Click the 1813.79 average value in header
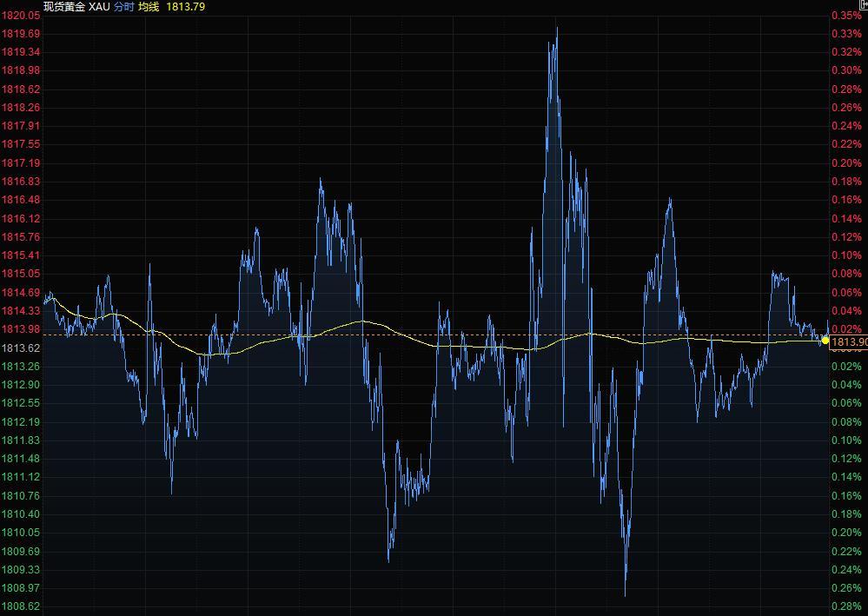Viewport: 868px width, 616px height. click(x=185, y=6)
